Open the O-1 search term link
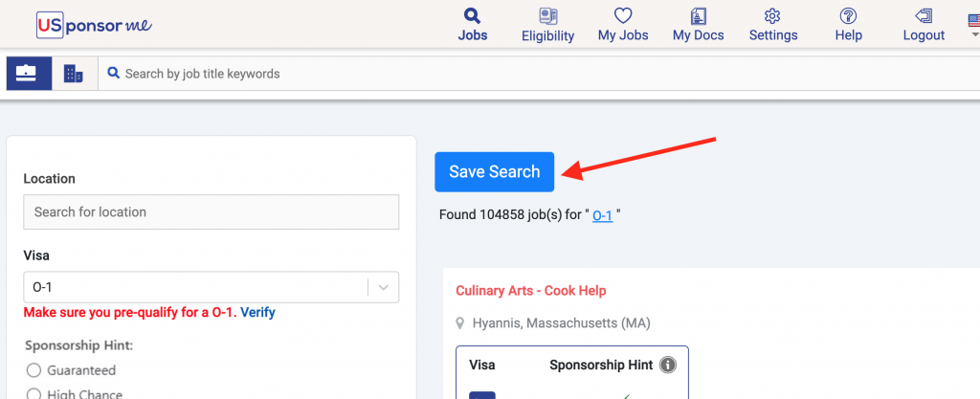The width and height of the screenshot is (980, 399). (x=603, y=215)
